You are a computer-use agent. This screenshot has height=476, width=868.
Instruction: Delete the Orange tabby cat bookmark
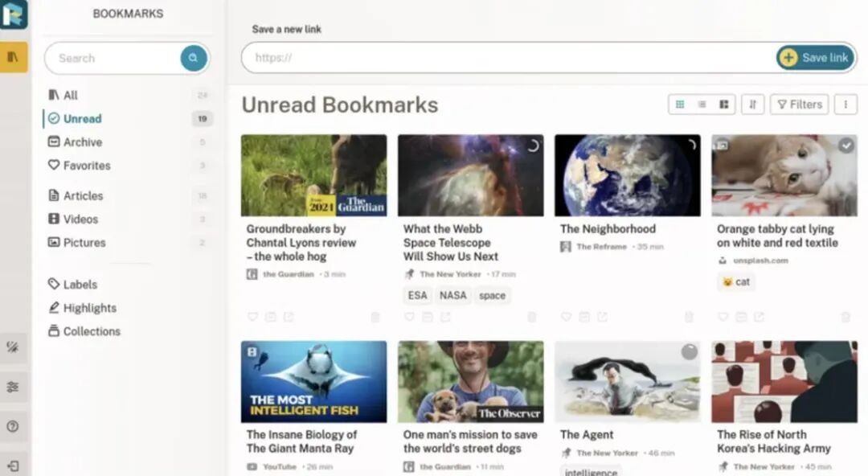tap(845, 317)
